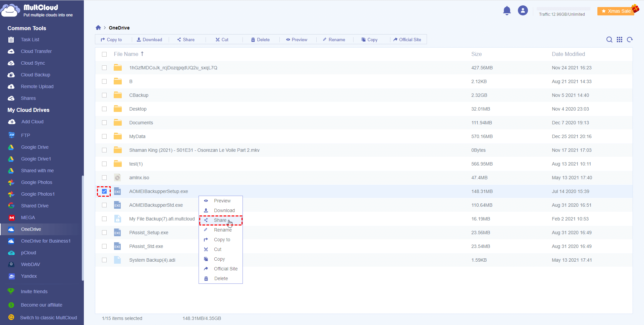Open Google Drive in the sidebar
The height and width of the screenshot is (325, 644).
click(x=35, y=147)
